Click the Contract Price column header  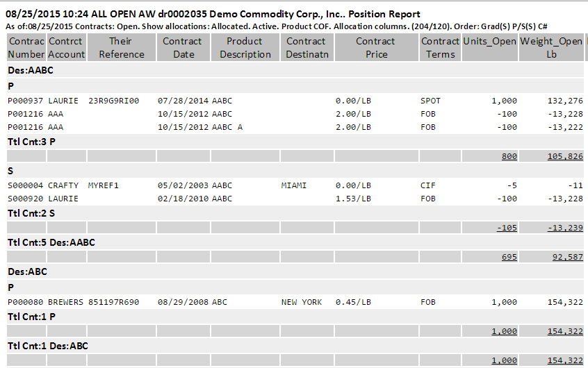pyautogui.click(x=376, y=48)
